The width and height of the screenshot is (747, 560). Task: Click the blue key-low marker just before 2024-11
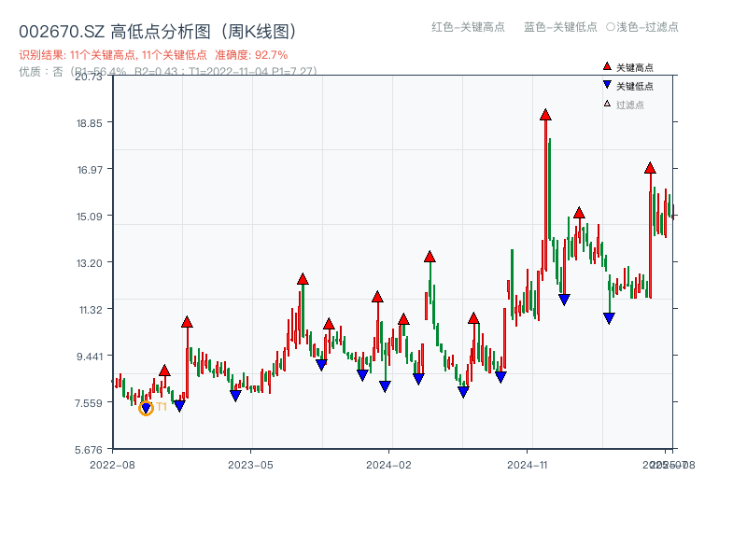501,374
